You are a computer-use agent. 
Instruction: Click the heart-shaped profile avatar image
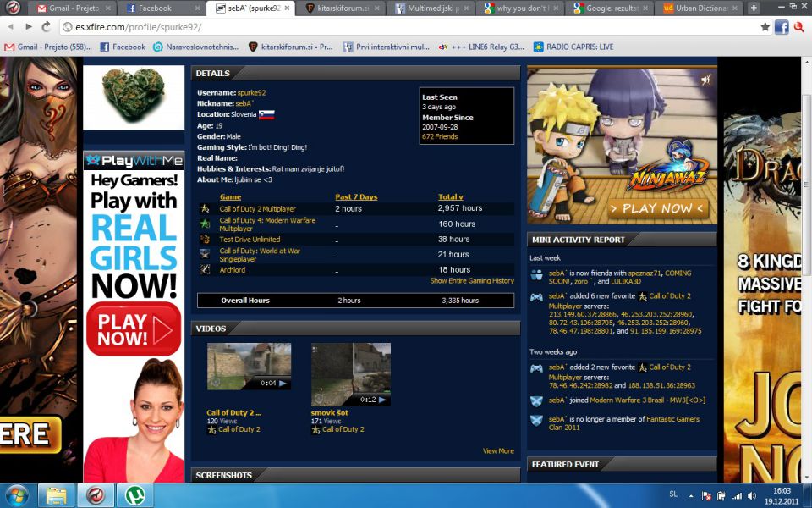click(134, 97)
